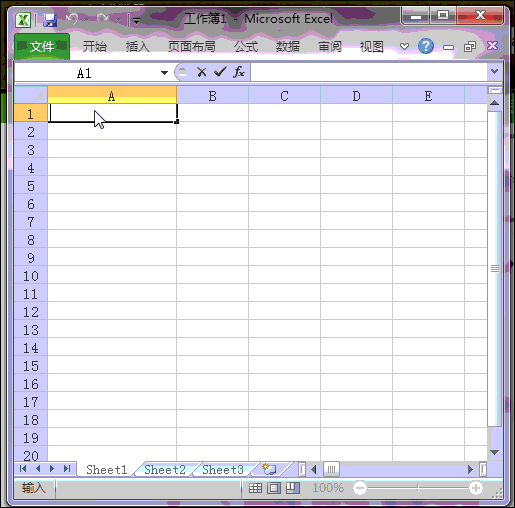The image size is (515, 508).
Task: Go to the last sheet tab arrow
Action: tap(67, 469)
